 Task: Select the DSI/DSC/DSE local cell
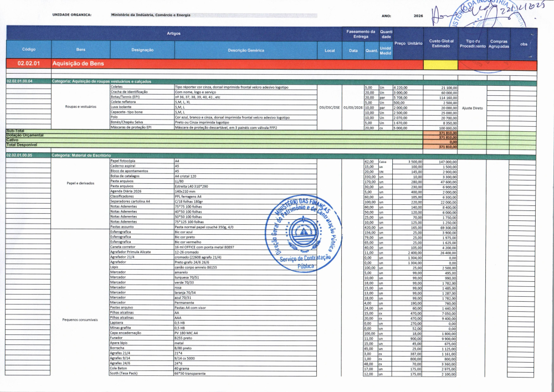pyautogui.click(x=330, y=107)
